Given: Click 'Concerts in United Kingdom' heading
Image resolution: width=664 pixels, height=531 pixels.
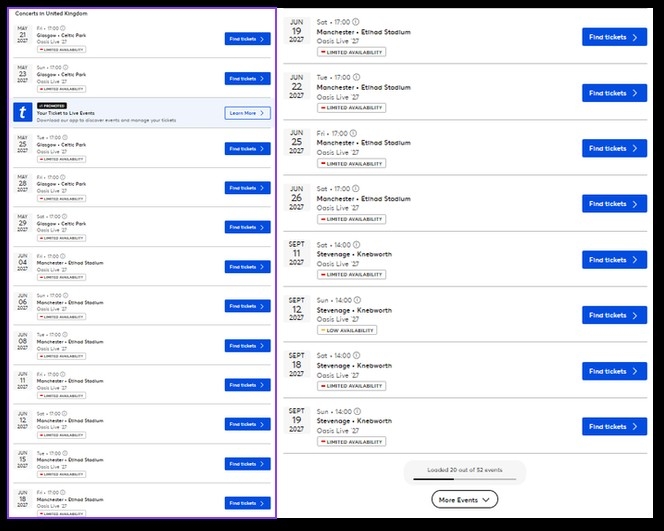Looking at the screenshot, I should click(x=51, y=13).
